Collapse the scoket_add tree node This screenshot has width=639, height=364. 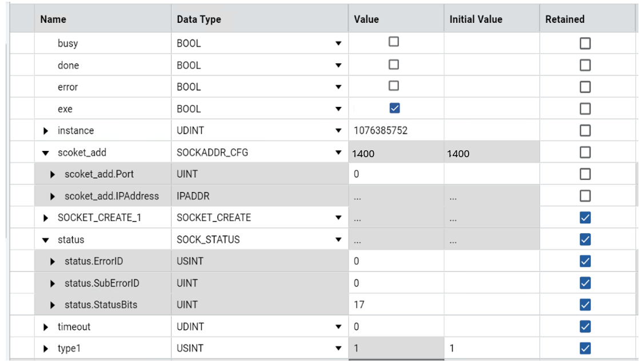pyautogui.click(x=46, y=153)
